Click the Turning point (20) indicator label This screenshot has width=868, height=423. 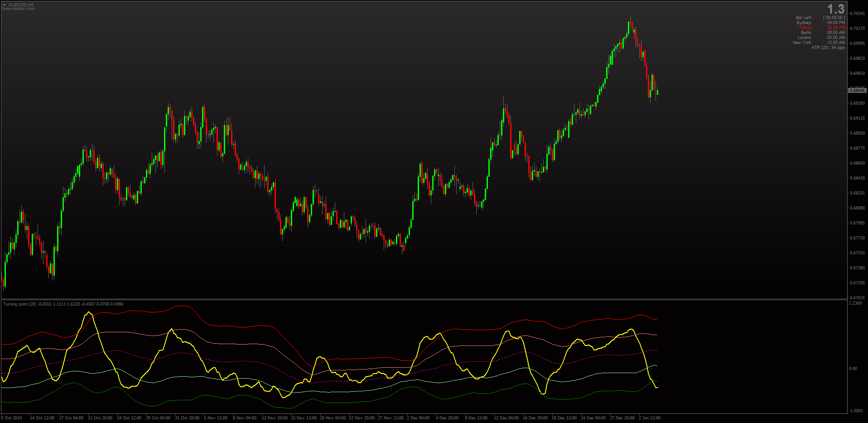pos(20,304)
